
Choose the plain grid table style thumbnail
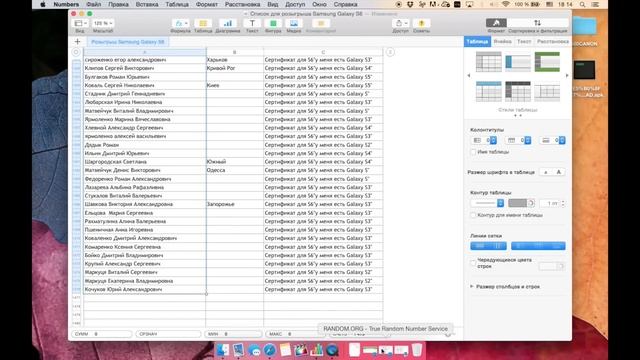point(547,91)
